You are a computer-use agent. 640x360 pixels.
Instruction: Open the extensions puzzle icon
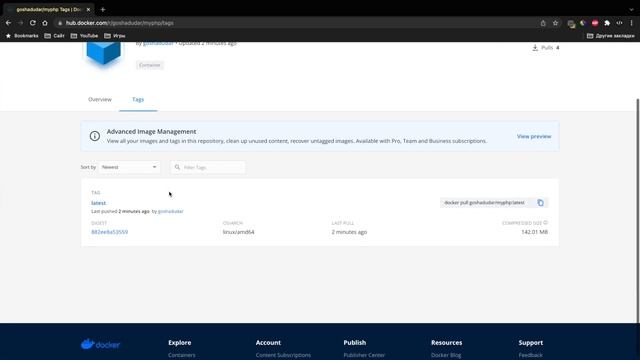tap(607, 23)
